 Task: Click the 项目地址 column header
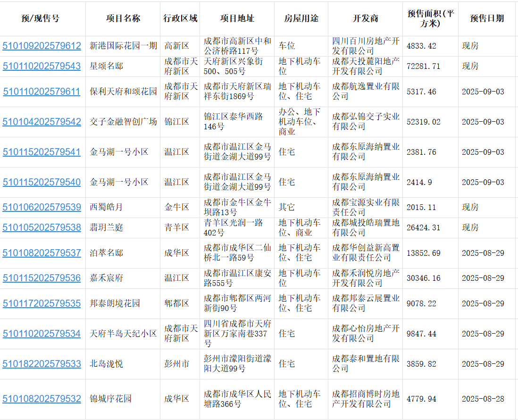pos(237,18)
